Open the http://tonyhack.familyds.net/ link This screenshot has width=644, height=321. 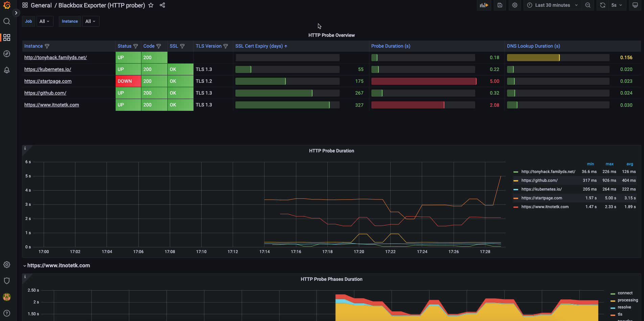click(x=55, y=57)
